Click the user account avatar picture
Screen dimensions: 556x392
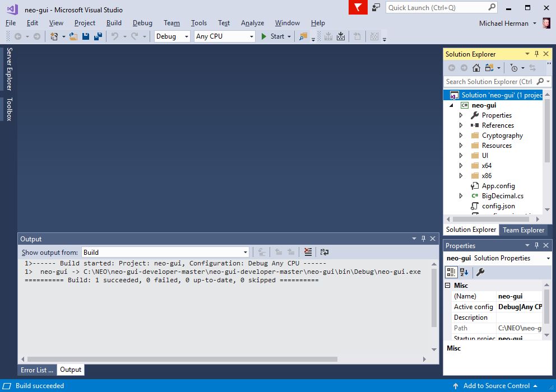[546, 24]
